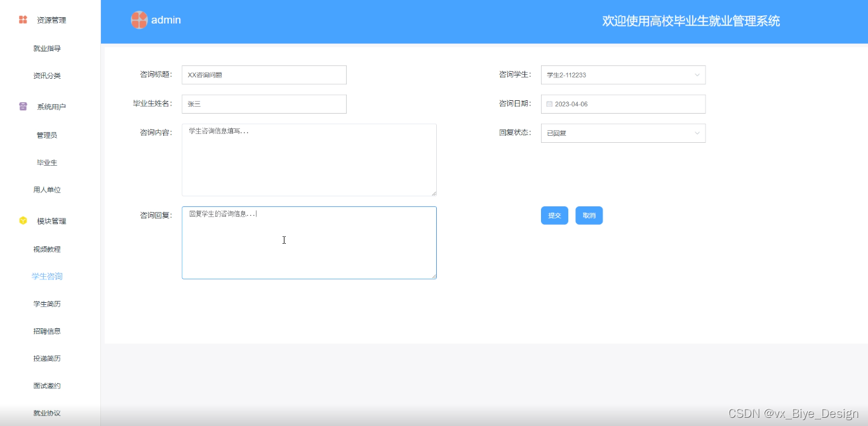The height and width of the screenshot is (426, 868).
Task: Open 视频教程 menu item
Action: click(x=47, y=249)
